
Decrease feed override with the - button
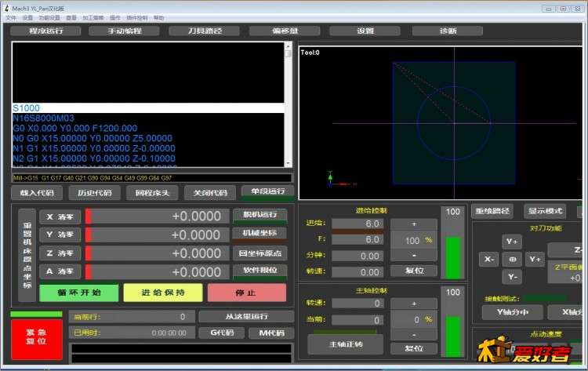pos(414,255)
